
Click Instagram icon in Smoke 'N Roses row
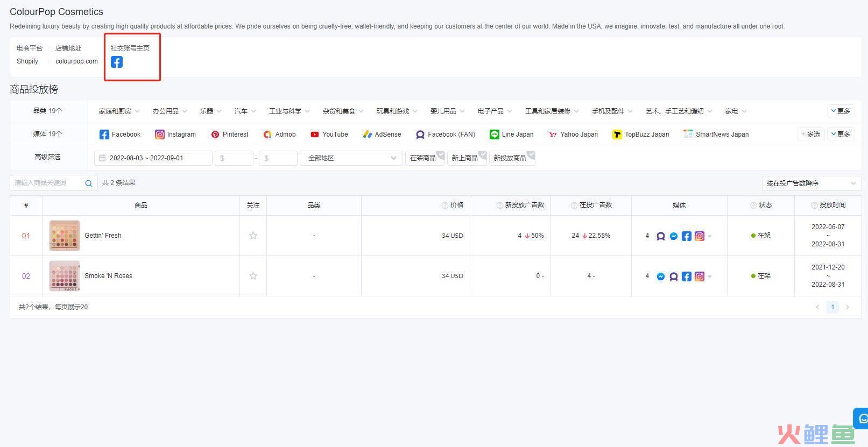click(700, 276)
